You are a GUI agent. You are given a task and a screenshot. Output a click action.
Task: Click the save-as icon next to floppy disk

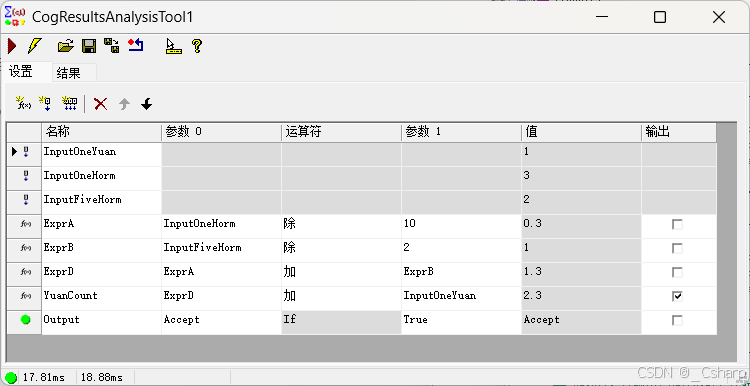[112, 46]
